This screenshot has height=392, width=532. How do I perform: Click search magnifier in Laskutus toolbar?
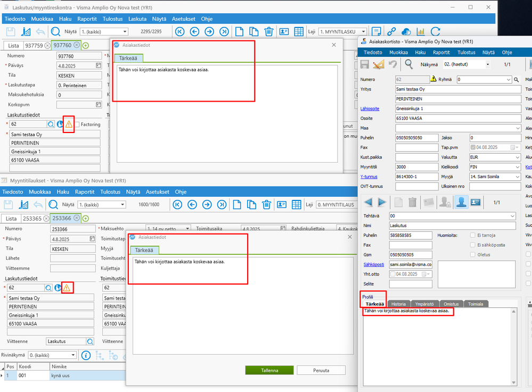55,32
